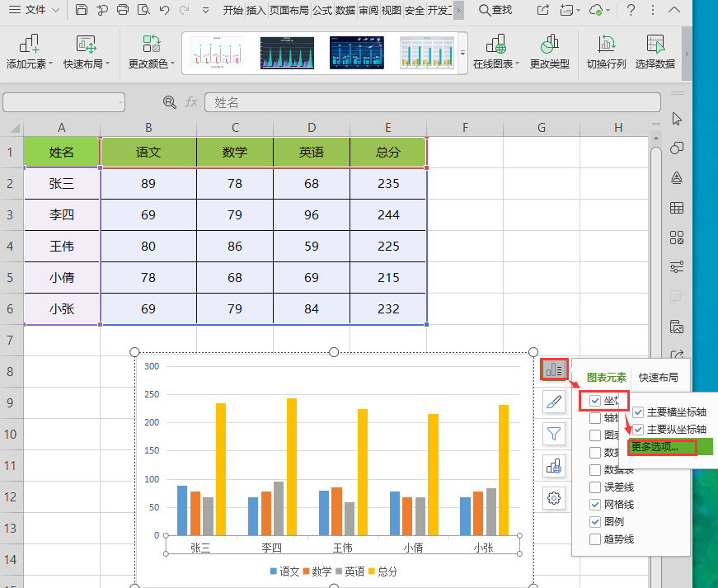
Task: Open chart settings gear icon
Action: pyautogui.click(x=555, y=497)
